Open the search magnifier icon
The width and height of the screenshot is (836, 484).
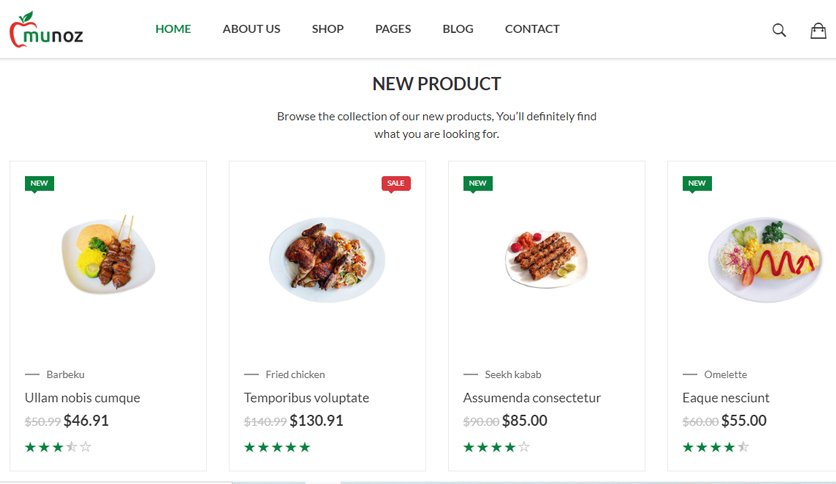click(779, 30)
